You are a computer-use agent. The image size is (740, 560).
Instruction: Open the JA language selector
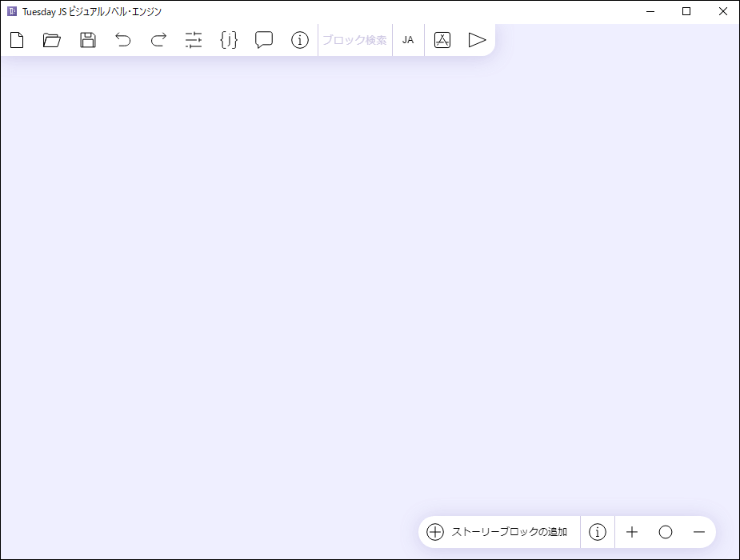point(408,40)
